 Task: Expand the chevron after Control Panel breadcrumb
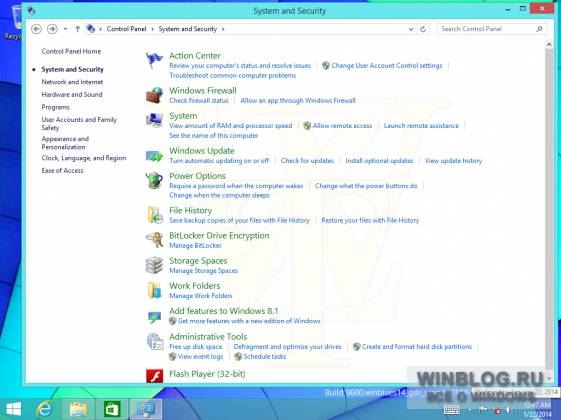[152, 29]
